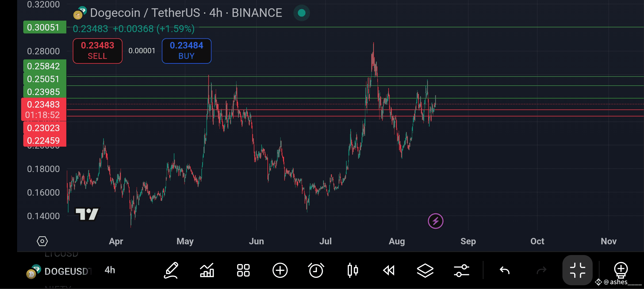This screenshot has height=289, width=644.
Task: Tap the 0.23484 BUY button
Action: [x=187, y=51]
